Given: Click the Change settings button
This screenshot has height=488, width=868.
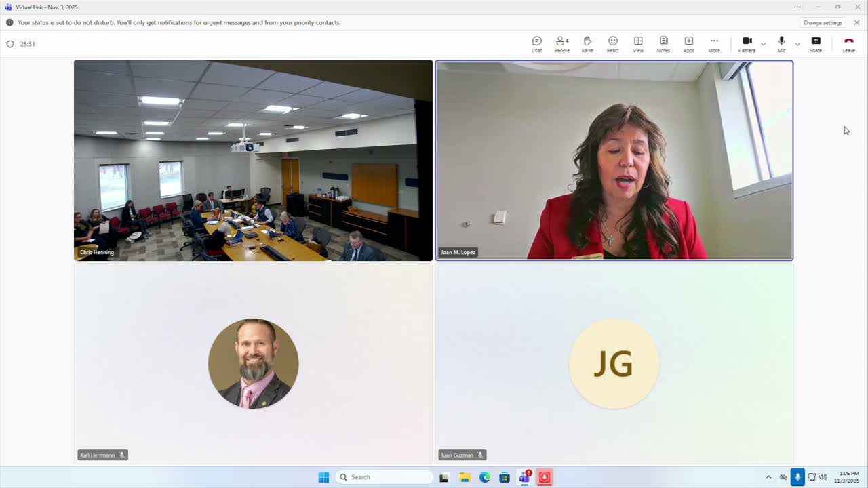Looking at the screenshot, I should coord(823,22).
